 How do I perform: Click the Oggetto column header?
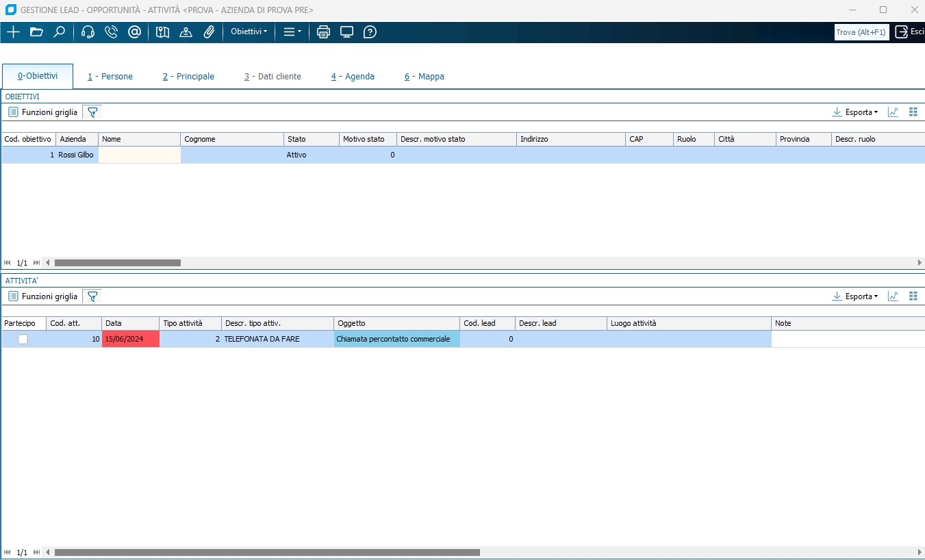click(397, 323)
